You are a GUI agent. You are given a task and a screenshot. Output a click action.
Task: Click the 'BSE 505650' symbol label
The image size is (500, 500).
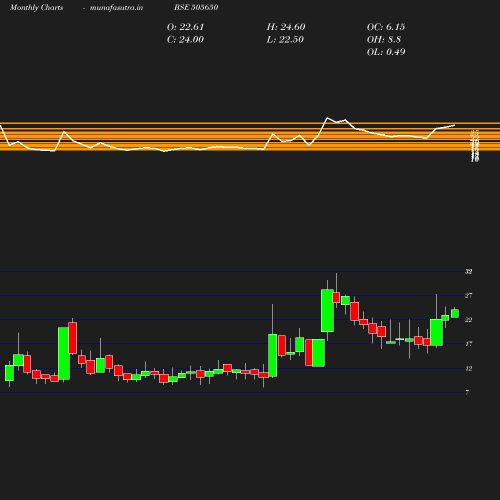196,7
